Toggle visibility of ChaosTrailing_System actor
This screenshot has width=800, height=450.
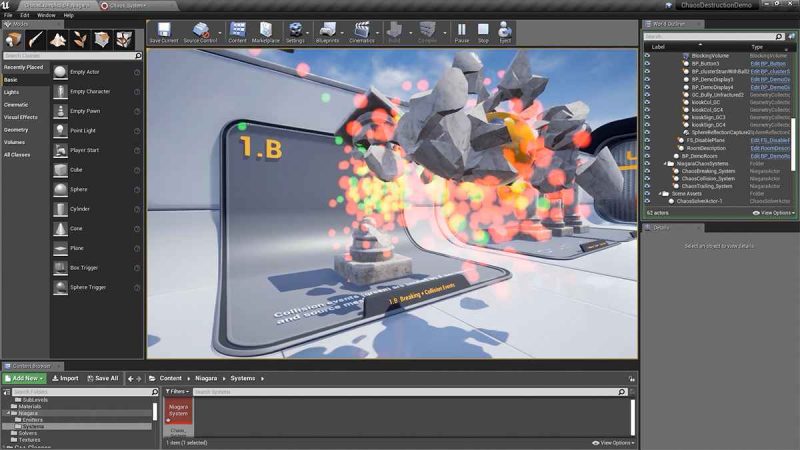[647, 186]
